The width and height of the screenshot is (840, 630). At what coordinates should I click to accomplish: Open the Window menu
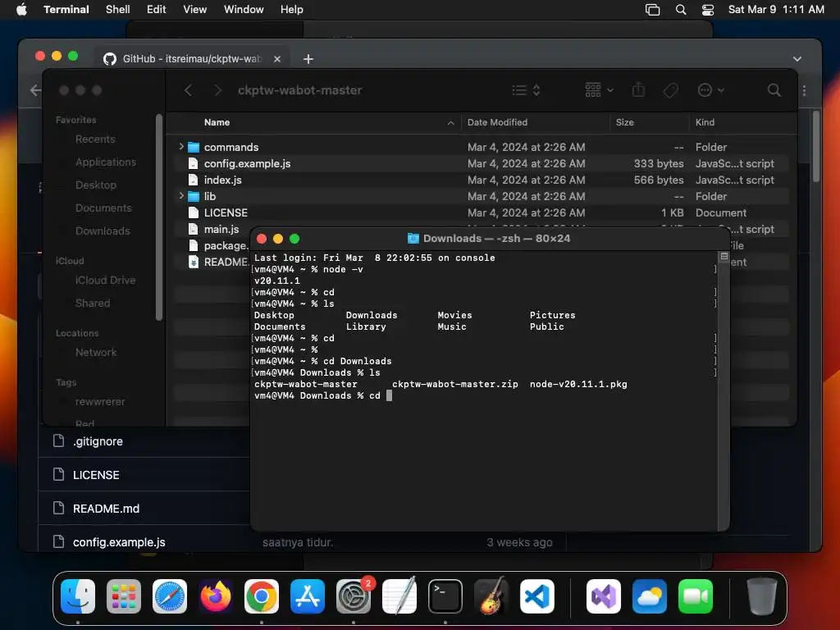click(x=243, y=9)
